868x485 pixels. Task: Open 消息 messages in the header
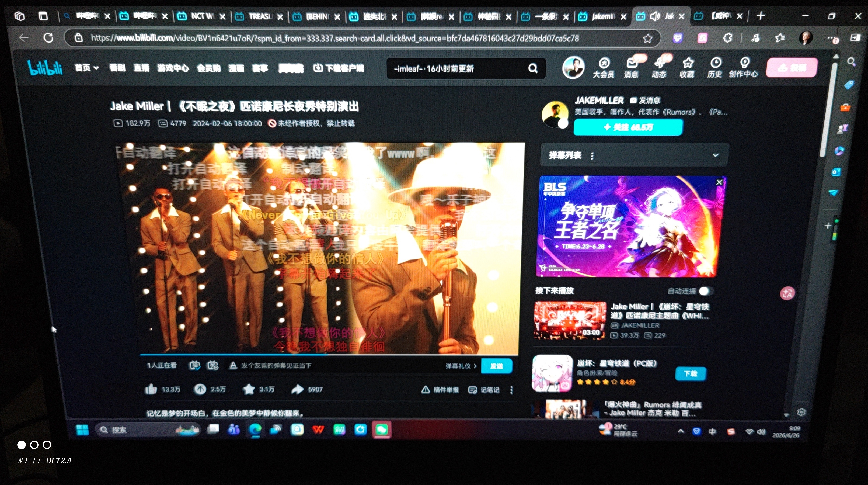(x=631, y=68)
